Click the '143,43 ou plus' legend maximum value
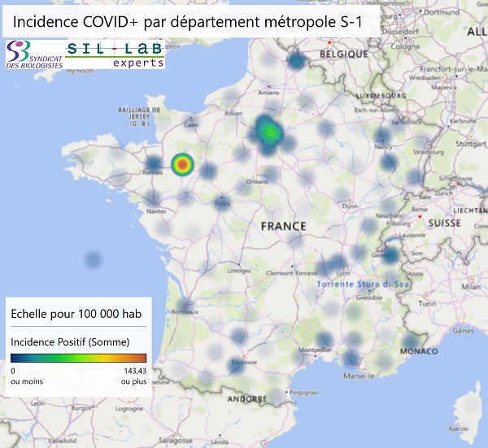 (133, 376)
